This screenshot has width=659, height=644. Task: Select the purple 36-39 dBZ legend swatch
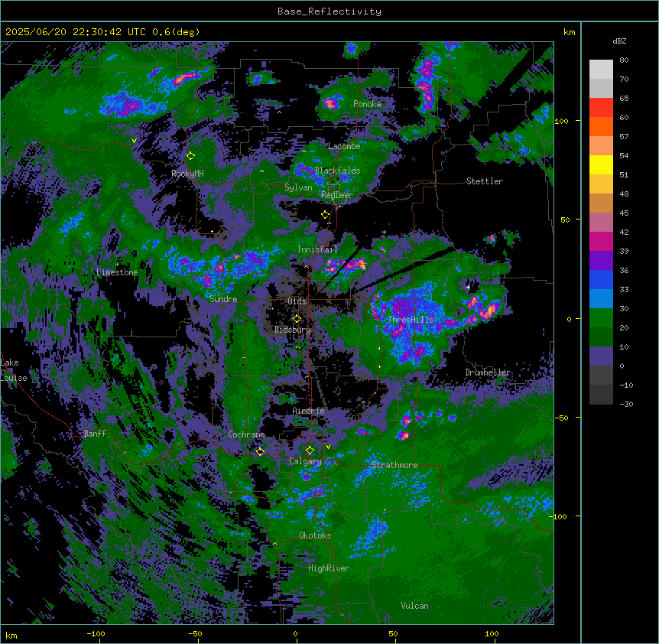[x=601, y=261]
